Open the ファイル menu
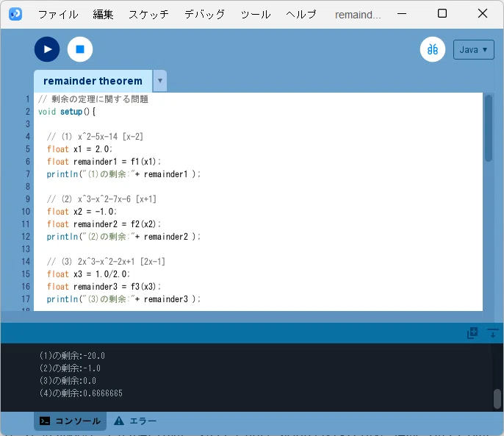The height and width of the screenshot is (436, 504). (58, 15)
